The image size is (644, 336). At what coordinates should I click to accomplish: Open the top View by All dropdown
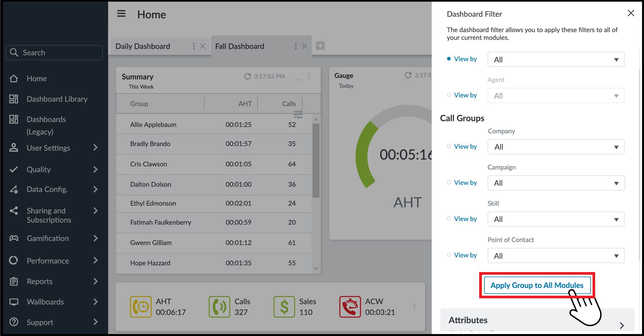pos(556,59)
